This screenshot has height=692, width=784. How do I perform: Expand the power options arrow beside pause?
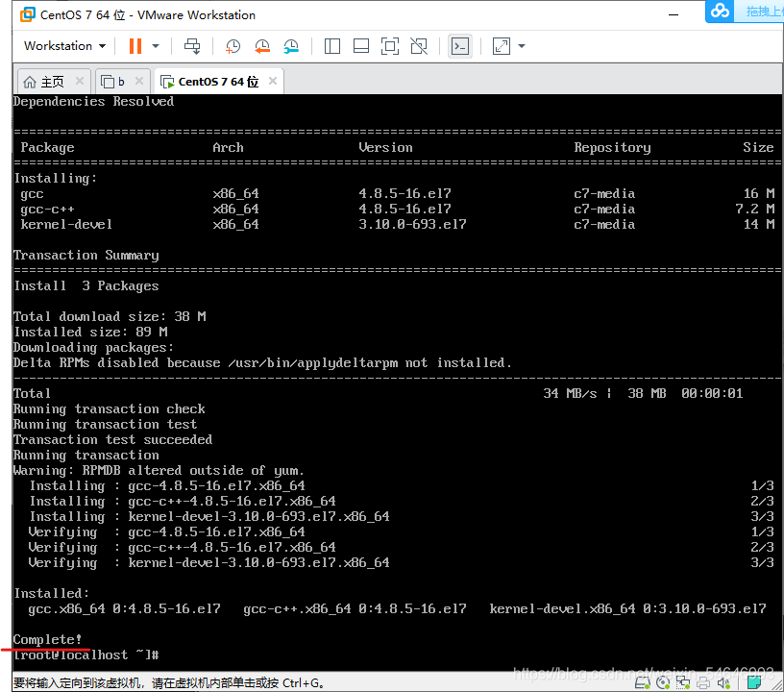tap(156, 46)
